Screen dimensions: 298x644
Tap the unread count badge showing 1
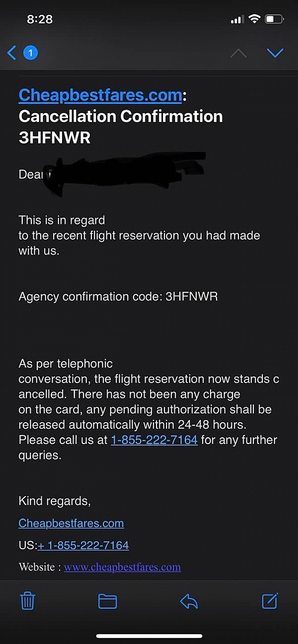[30, 53]
